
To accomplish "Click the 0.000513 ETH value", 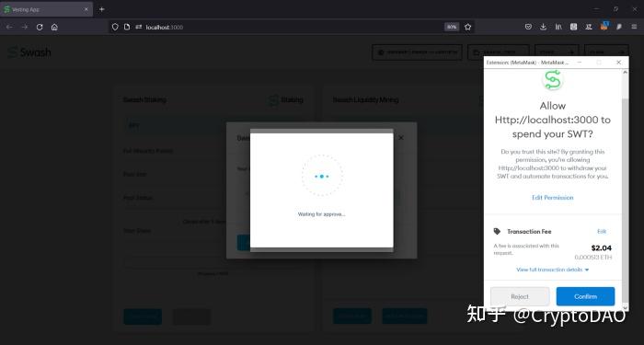I will 593,257.
